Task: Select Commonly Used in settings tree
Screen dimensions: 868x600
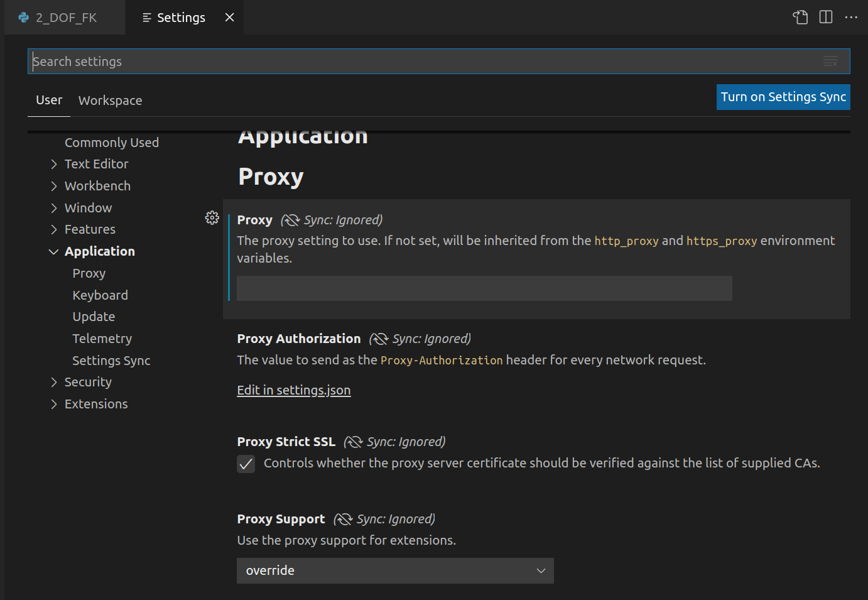Action: click(x=112, y=143)
